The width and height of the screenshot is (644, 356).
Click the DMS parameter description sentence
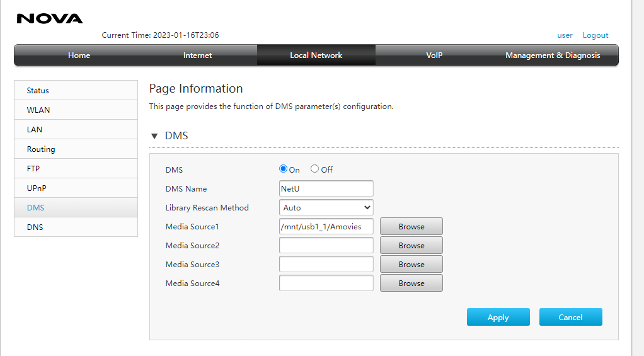click(271, 106)
